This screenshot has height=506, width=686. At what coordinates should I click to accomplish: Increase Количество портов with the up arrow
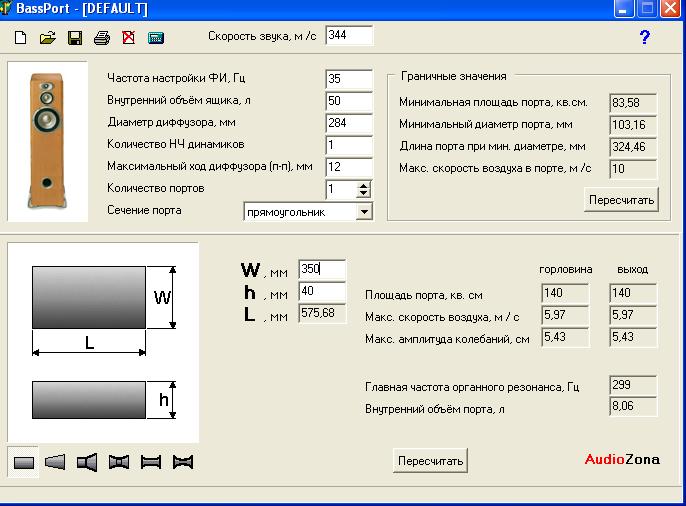[x=363, y=184]
